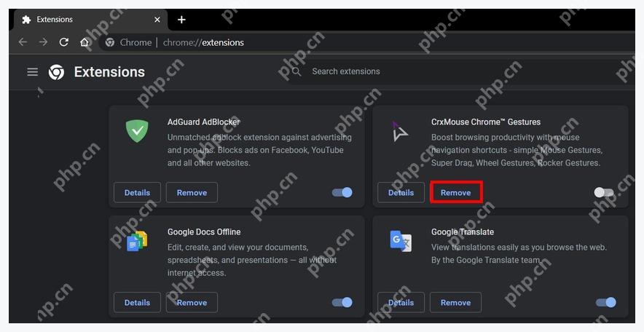
Task: Click the Chrome logo beside Extensions title
Action: (x=56, y=72)
